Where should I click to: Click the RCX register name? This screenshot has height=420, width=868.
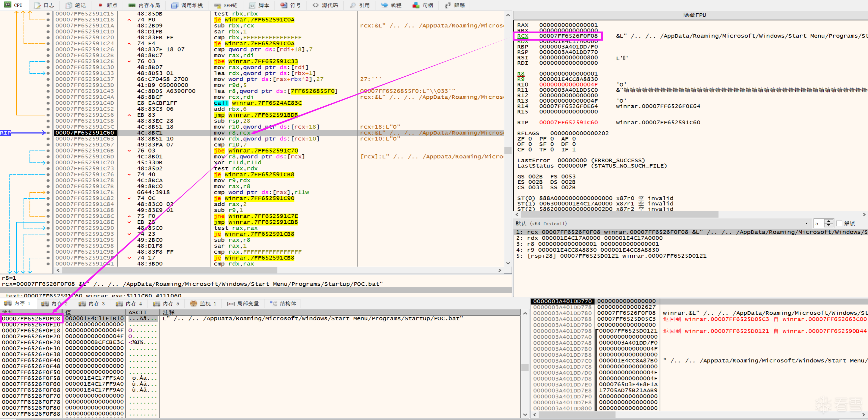(522, 36)
